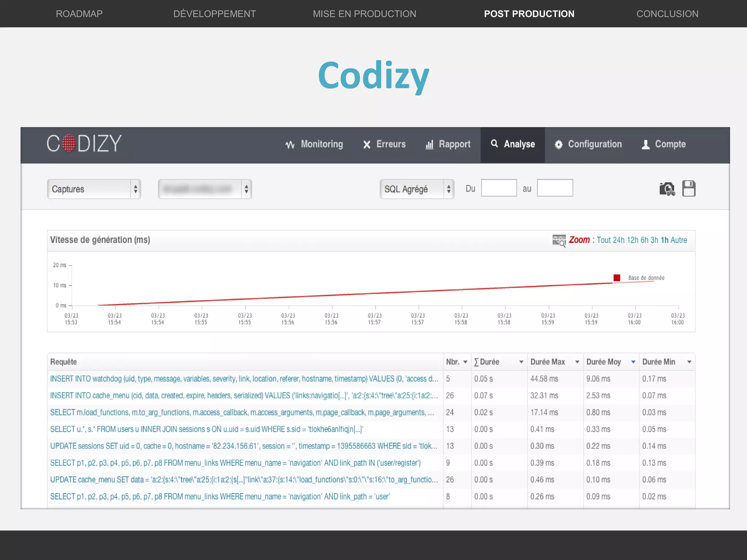The height and width of the screenshot is (560, 747).
Task: Open the Configuration tab
Action: (588, 144)
